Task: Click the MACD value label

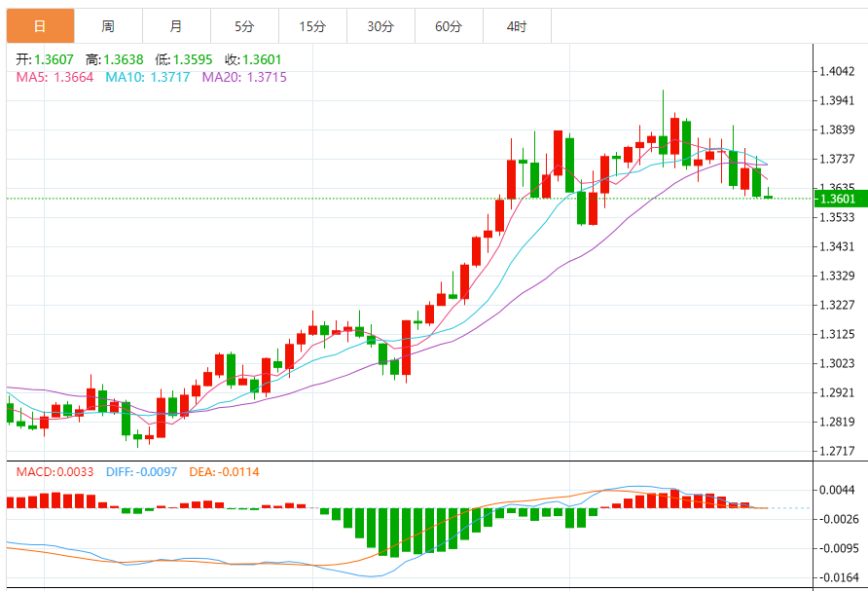Action: pos(55,472)
